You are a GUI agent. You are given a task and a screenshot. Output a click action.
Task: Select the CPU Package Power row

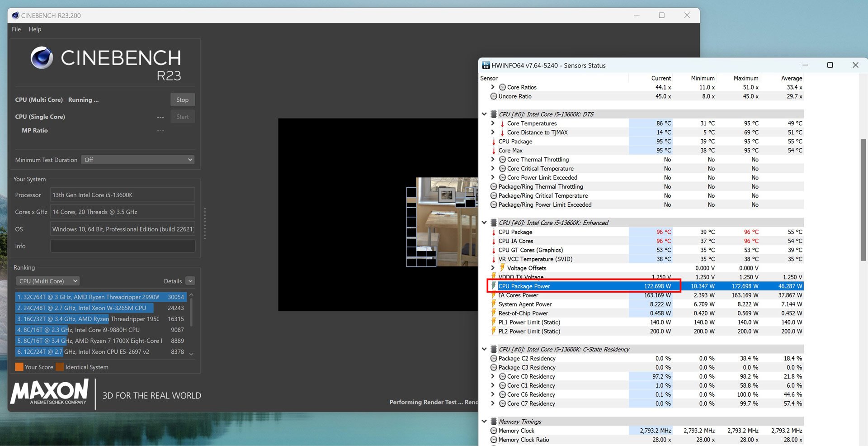(x=646, y=286)
